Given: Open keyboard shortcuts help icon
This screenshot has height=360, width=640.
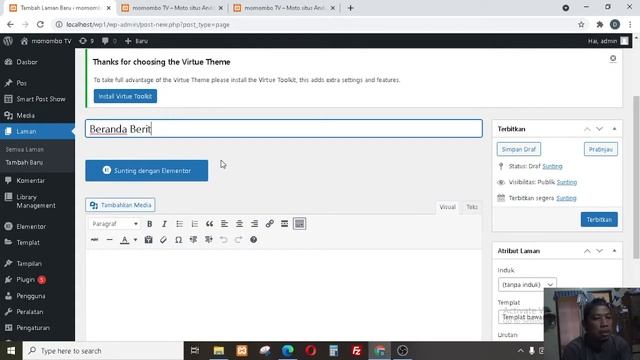Looking at the screenshot, I should 253,240.
